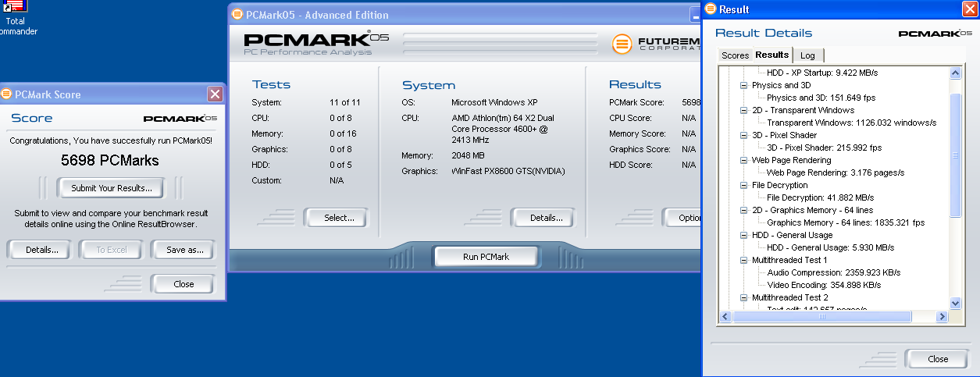Image resolution: width=980 pixels, height=377 pixels.
Task: Select 'Web Page Rendering: 3.176 pages/s' row
Action: pyautogui.click(x=835, y=172)
